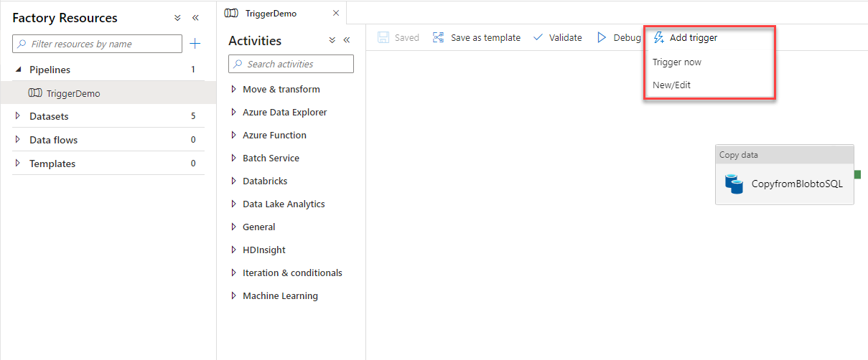Expand the Databricks activities group
This screenshot has width=868, height=360.
pos(233,181)
